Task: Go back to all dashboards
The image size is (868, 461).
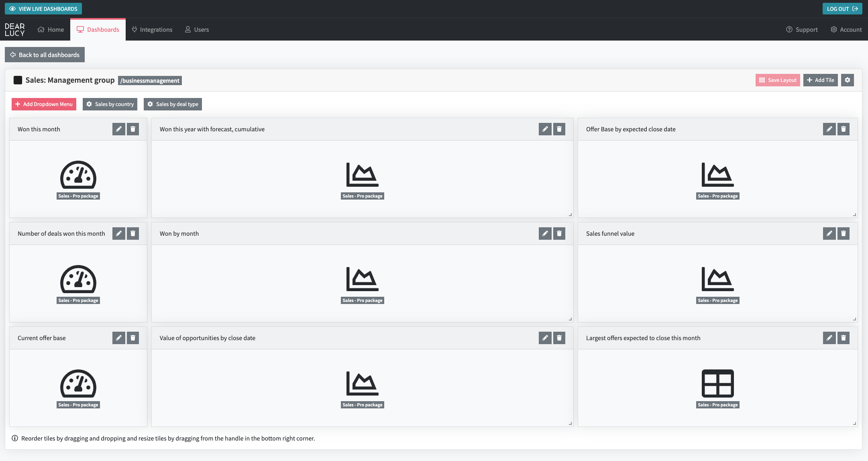Action: click(45, 55)
